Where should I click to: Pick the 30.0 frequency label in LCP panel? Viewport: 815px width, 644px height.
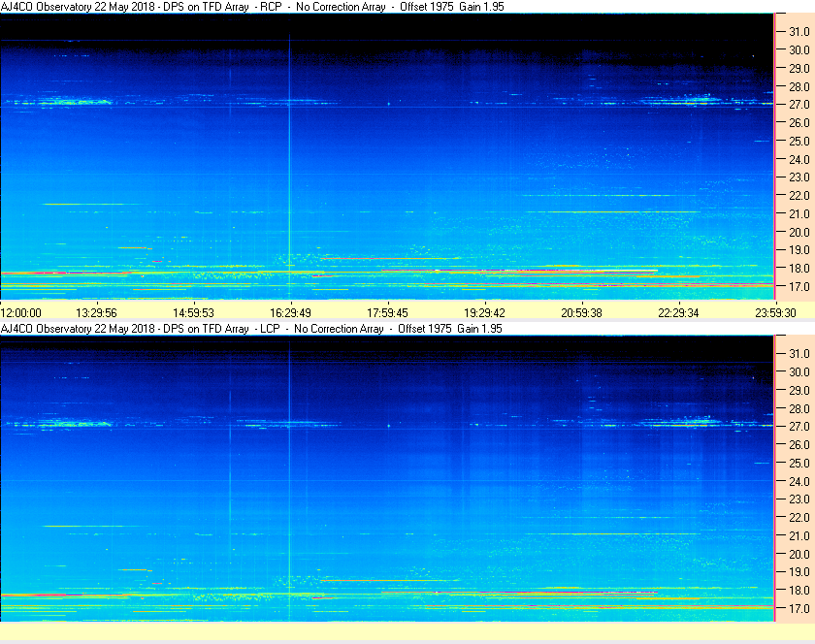point(799,371)
